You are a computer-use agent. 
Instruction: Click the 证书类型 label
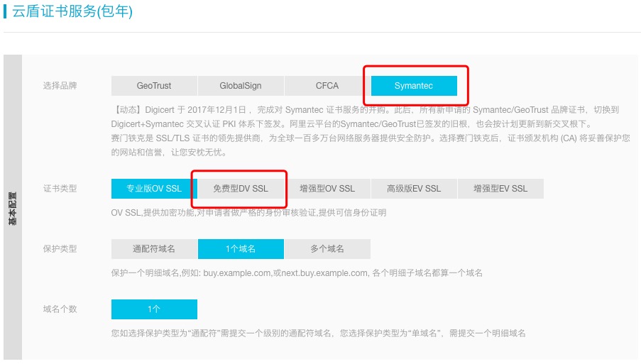tap(60, 189)
